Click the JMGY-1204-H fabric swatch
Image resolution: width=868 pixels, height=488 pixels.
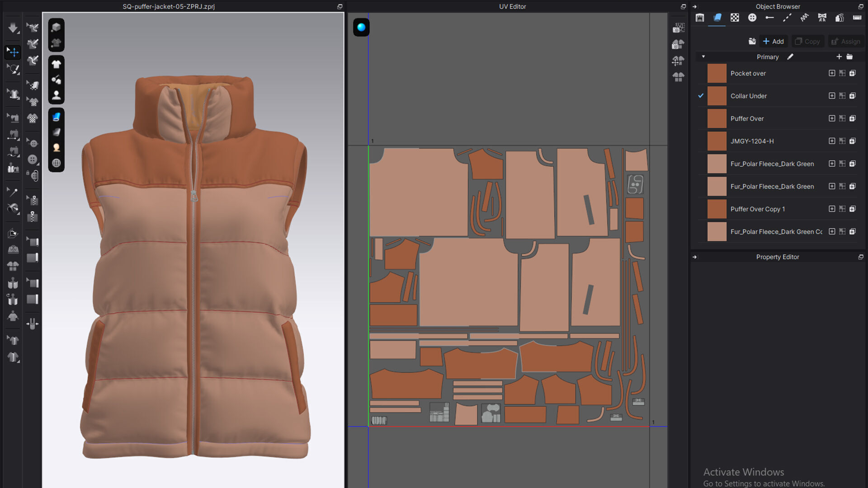717,141
